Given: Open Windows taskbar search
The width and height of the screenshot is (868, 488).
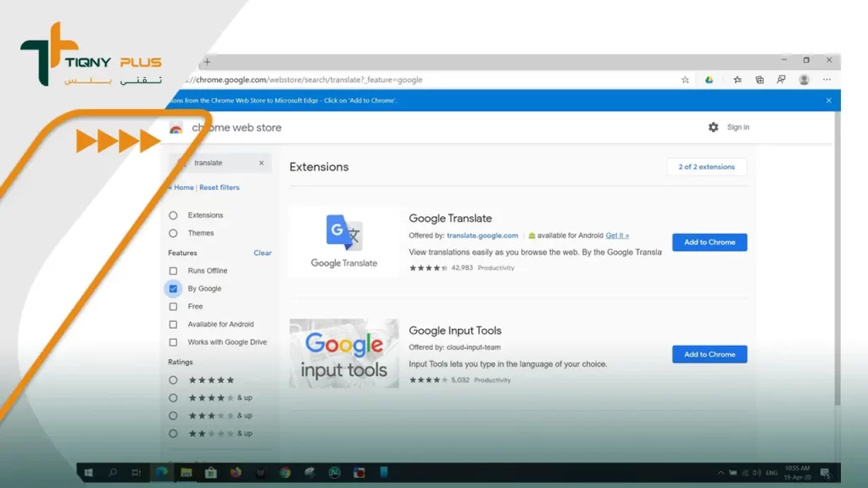Looking at the screenshot, I should (x=113, y=473).
